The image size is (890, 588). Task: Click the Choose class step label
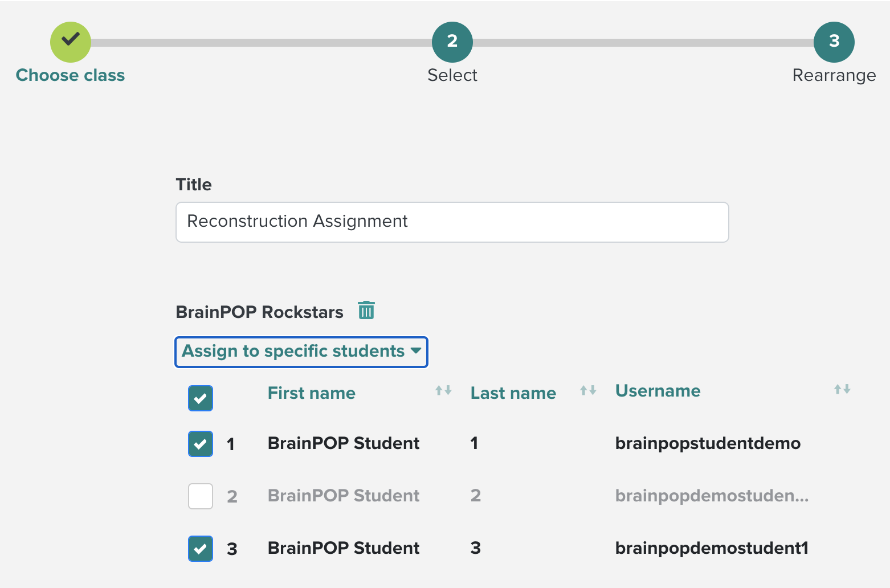[71, 75]
